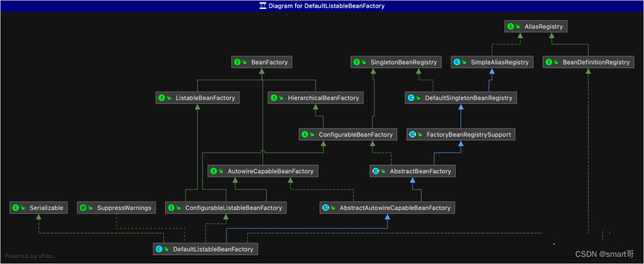Click the green lock icon beside AbstractBeanFactory
Viewport: 644px width, 264px height.
coord(382,171)
